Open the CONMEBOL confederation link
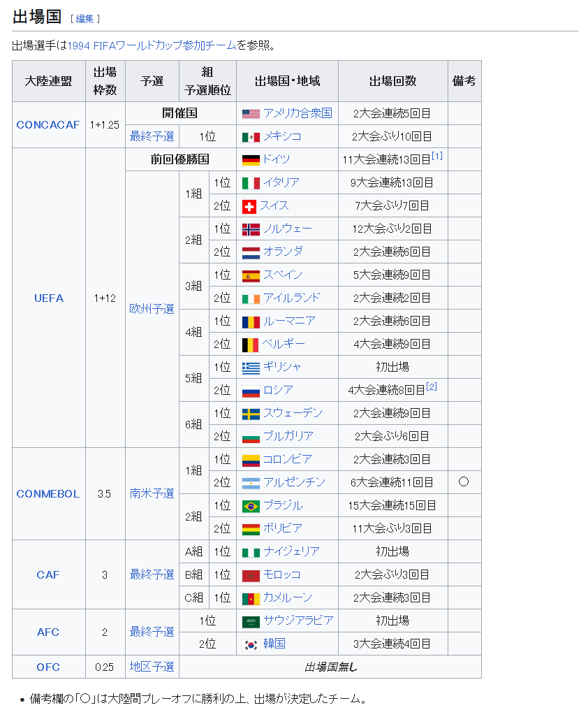This screenshot has width=588, height=717. [x=48, y=494]
